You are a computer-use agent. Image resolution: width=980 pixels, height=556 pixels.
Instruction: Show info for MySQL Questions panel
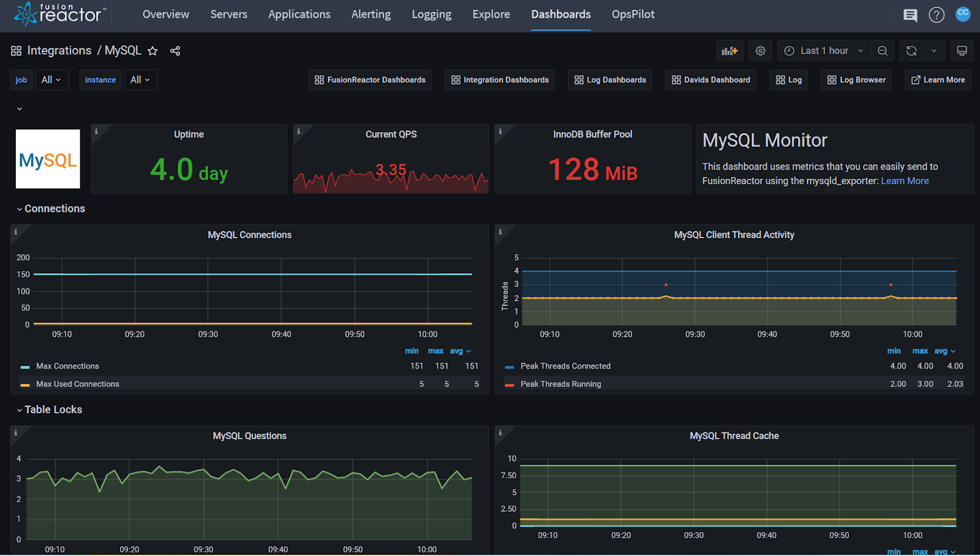coord(15,432)
